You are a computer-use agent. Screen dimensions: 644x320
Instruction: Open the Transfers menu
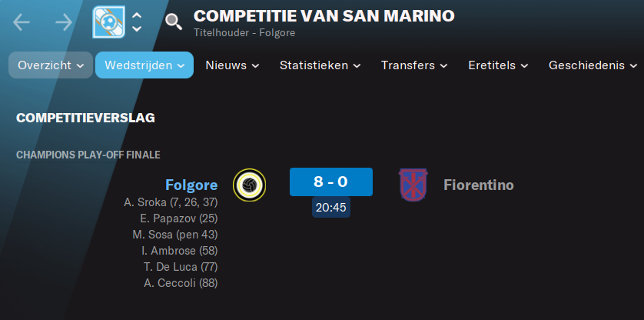click(414, 65)
